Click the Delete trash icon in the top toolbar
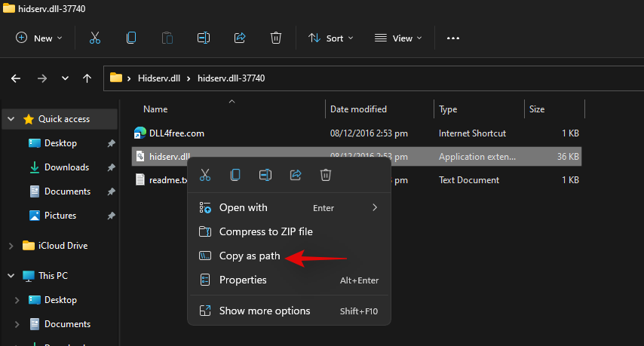Viewport: 644px width, 346px height. click(276, 38)
